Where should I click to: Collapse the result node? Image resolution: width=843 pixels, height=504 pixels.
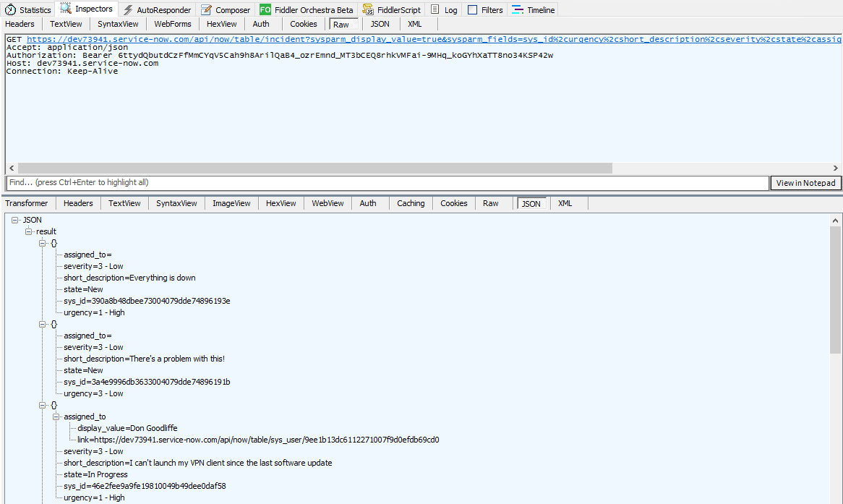pyautogui.click(x=28, y=231)
